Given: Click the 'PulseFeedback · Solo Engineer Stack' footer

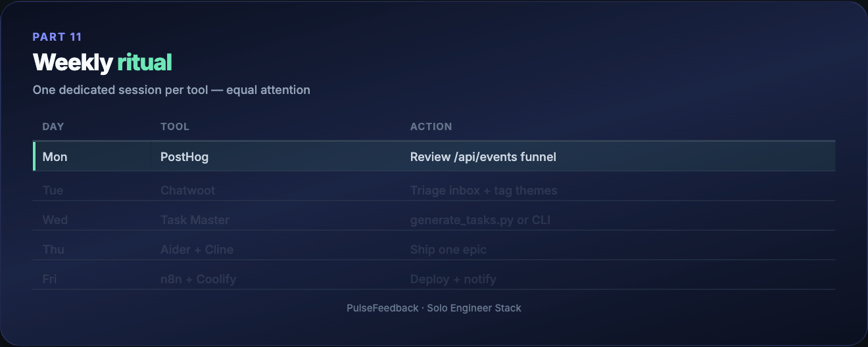Looking at the screenshot, I should [x=434, y=308].
